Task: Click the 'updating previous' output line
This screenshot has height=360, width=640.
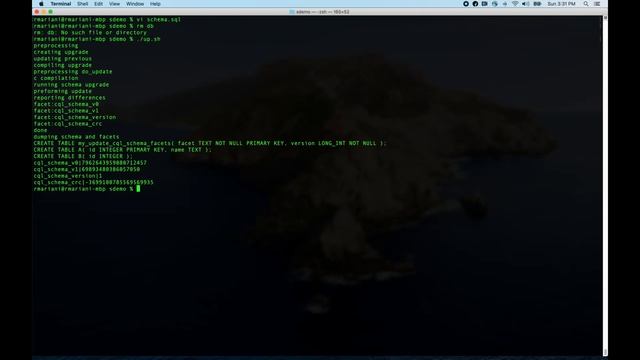Action: coord(62,58)
